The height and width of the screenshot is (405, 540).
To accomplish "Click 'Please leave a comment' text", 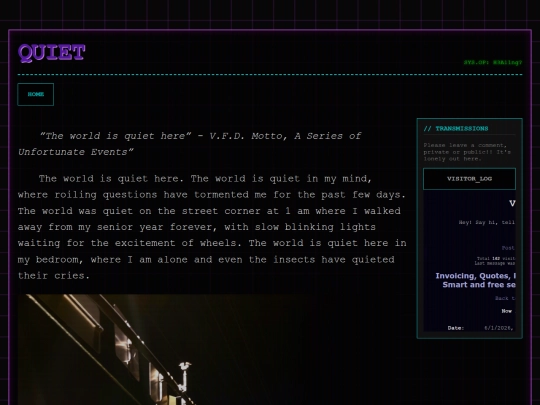I will coord(467,152).
